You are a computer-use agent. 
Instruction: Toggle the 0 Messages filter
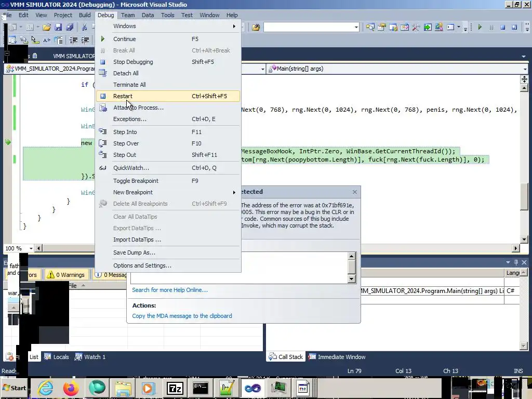pos(111,275)
